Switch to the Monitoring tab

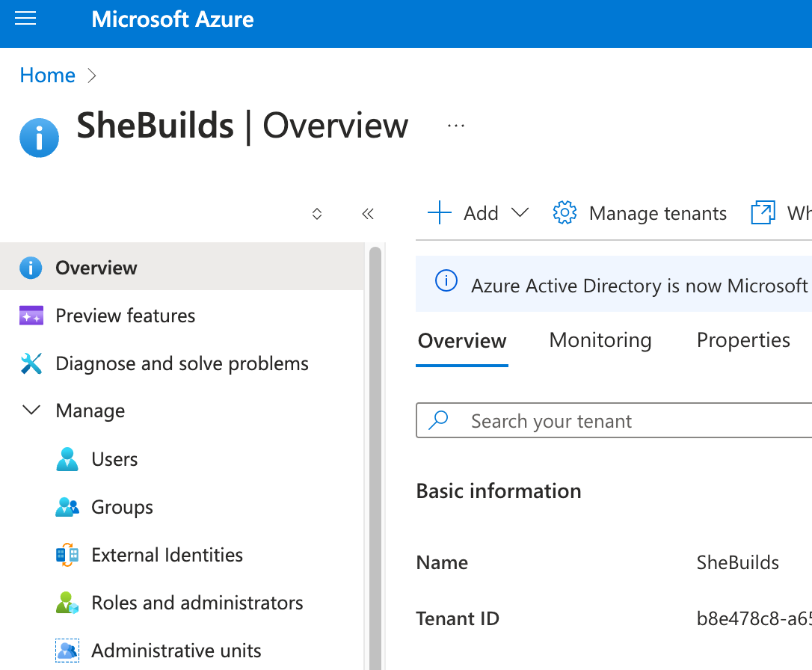click(x=600, y=340)
